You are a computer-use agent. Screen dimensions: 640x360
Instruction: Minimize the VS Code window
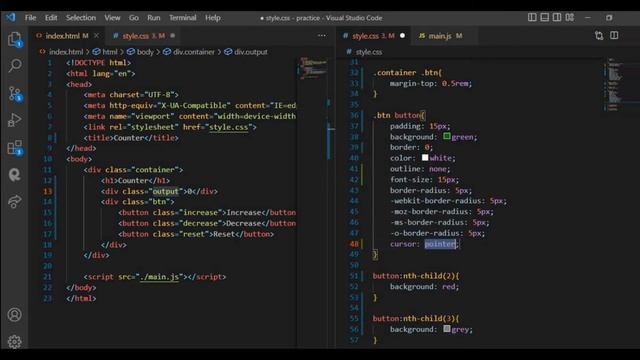(588, 18)
